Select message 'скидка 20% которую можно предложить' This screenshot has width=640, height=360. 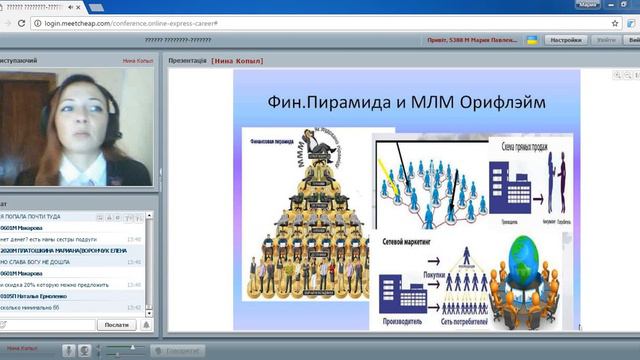[55, 285]
